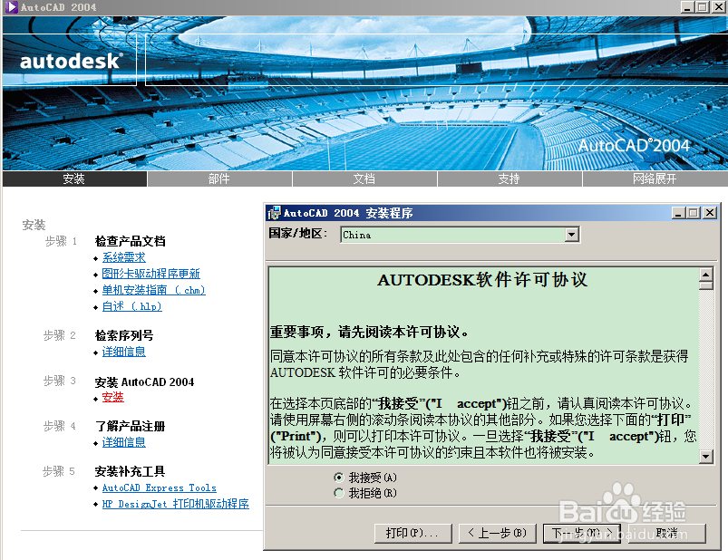Click the 下一步(N) button
Screen dimensions: 728x560
(582, 533)
